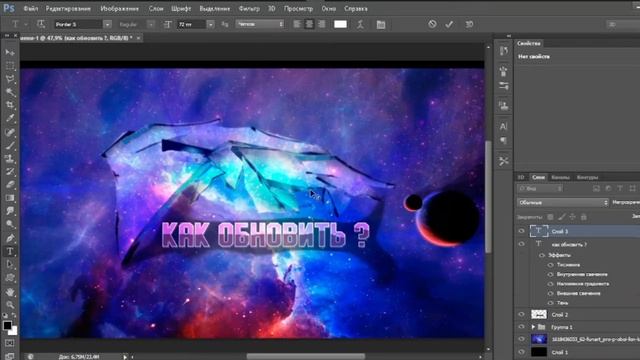Align text left
640x360 pixels.
(x=297, y=24)
